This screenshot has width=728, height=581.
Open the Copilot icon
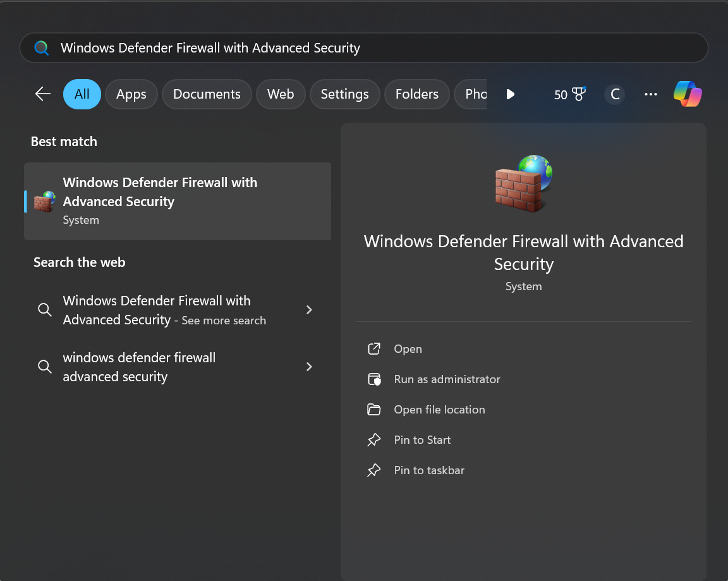tap(688, 94)
